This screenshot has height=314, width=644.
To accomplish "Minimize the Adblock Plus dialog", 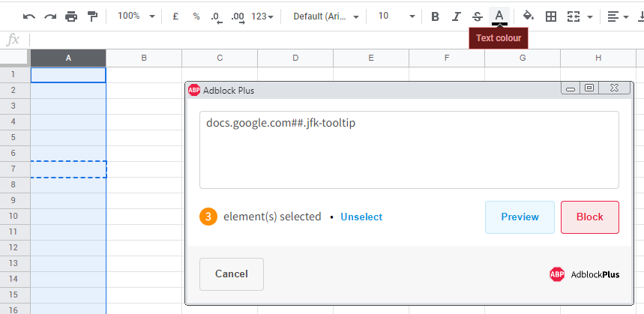I will click(x=571, y=88).
